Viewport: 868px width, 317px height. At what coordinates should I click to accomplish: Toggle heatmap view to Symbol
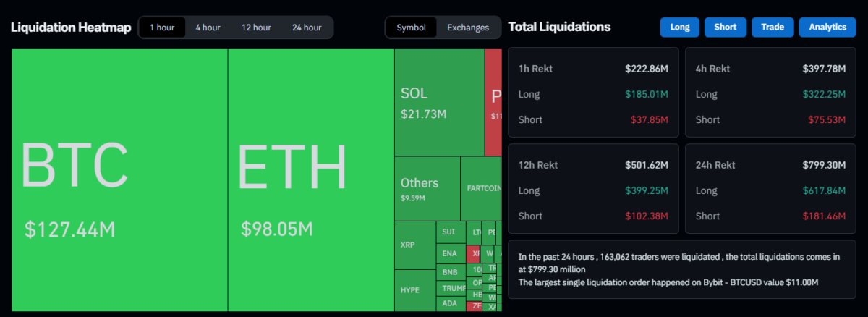coord(411,28)
